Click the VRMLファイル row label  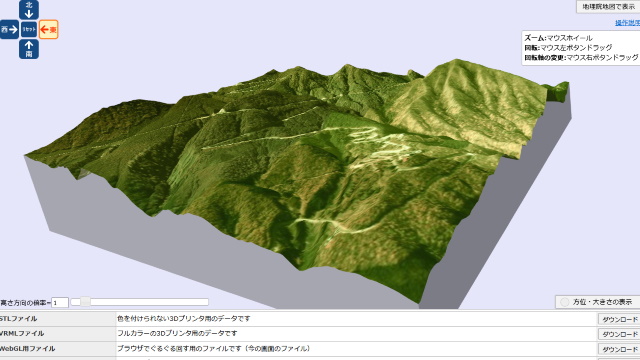tap(22, 333)
